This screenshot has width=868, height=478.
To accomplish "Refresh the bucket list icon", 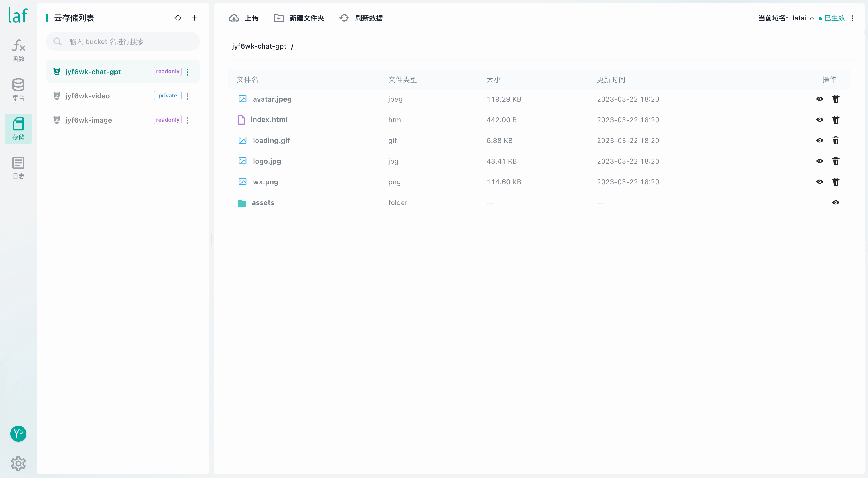I will tap(178, 18).
